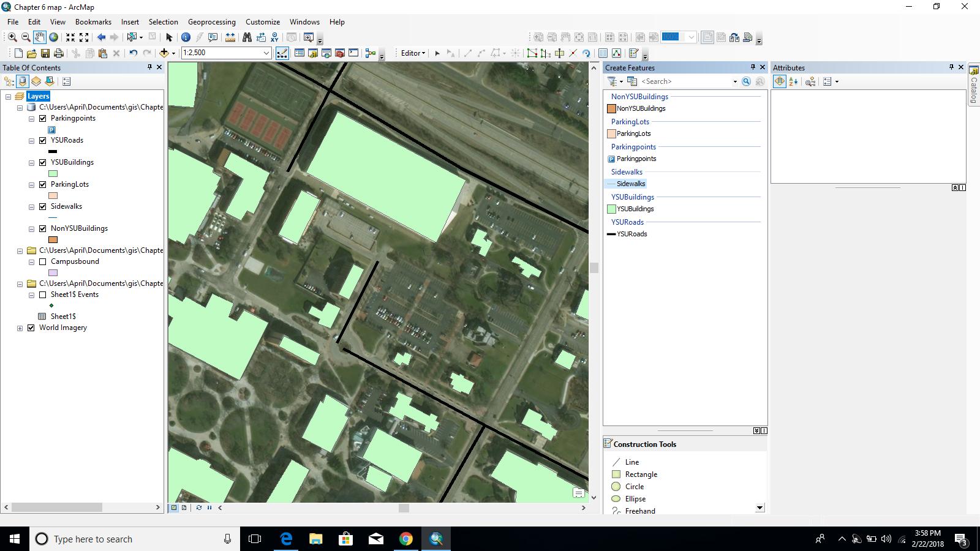Print the map
980x551 pixels.
pyautogui.click(x=59, y=53)
